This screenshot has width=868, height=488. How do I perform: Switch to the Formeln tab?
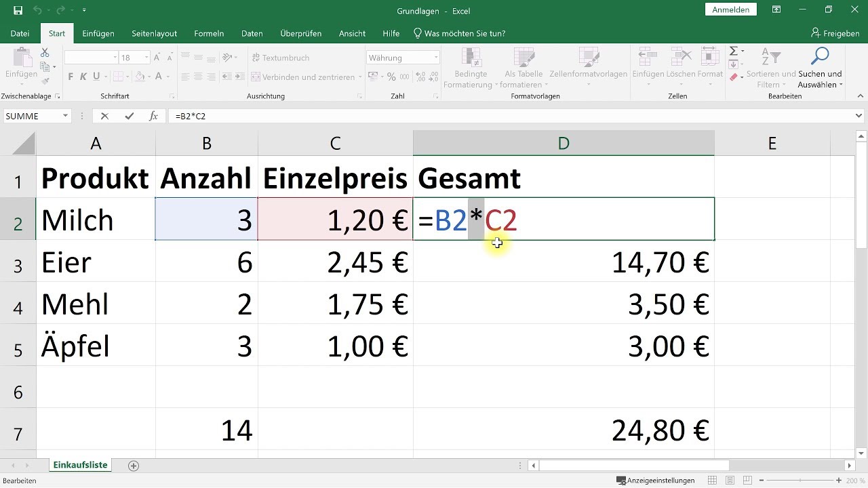(209, 33)
